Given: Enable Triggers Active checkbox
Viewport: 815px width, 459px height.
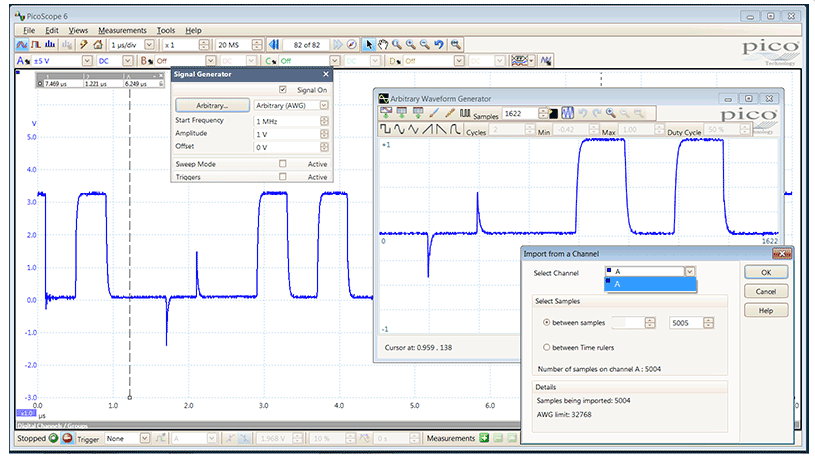Looking at the screenshot, I should tap(283, 176).
